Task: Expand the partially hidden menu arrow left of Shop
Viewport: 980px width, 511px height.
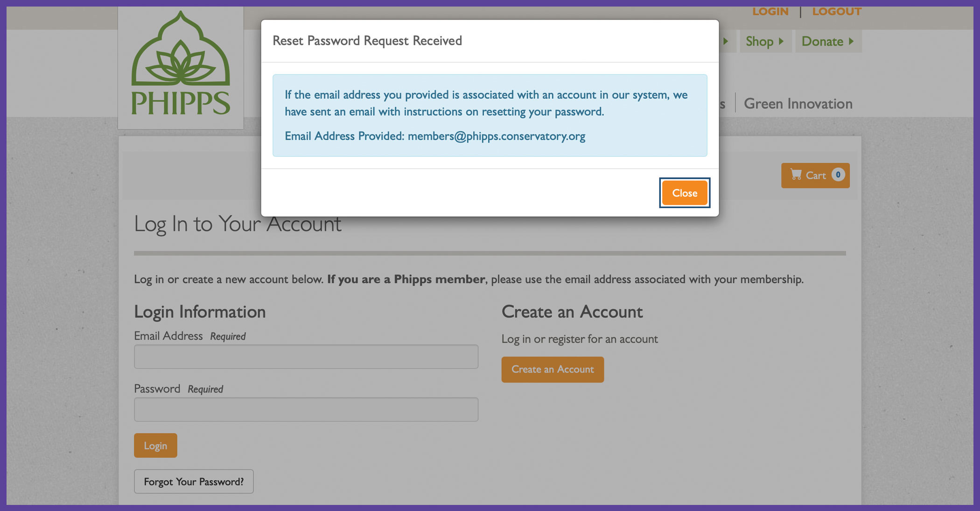Action: pyautogui.click(x=726, y=41)
